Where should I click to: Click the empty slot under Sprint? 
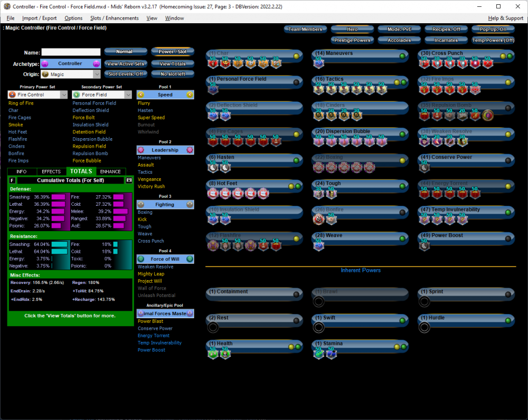coord(424,302)
